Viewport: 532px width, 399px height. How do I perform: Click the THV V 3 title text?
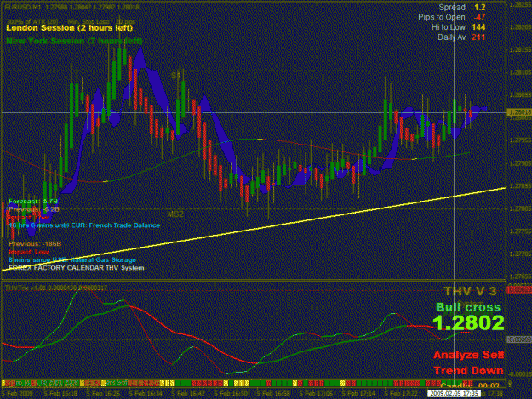(x=470, y=291)
